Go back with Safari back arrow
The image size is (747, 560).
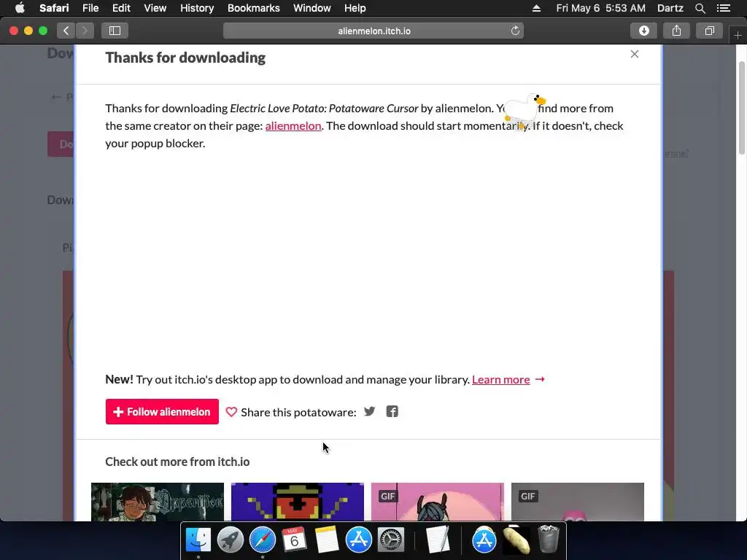tap(66, 31)
